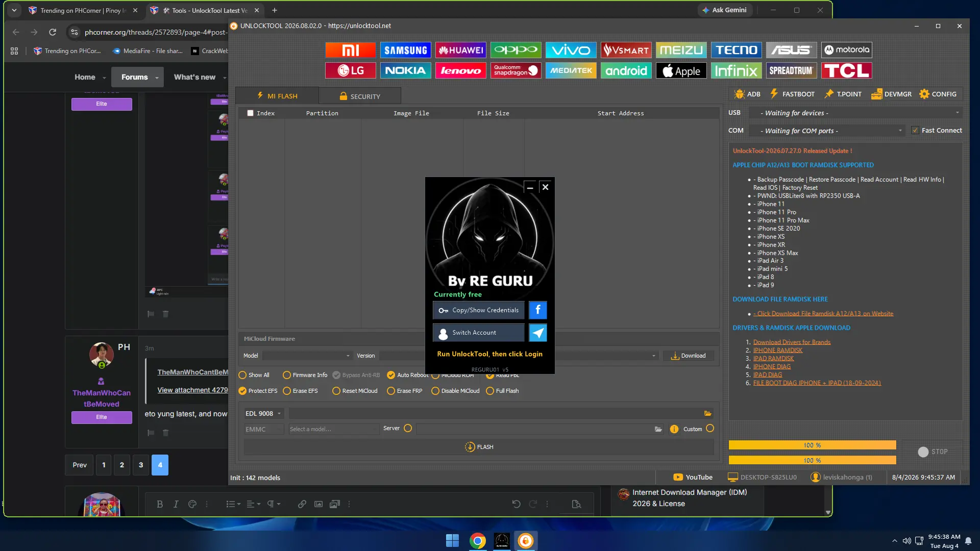Show hidden system tray icons
Screen dimensions: 980x551
coord(894,541)
